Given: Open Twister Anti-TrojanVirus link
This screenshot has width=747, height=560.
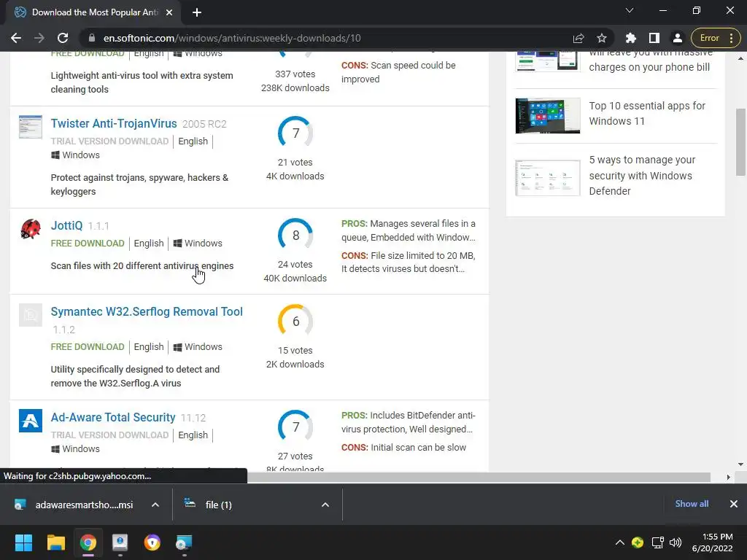Looking at the screenshot, I should click(x=114, y=123).
